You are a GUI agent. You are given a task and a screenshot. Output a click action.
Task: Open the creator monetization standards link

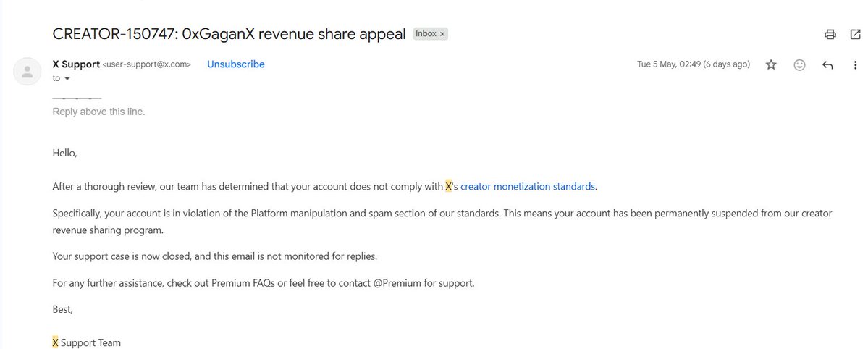tap(528, 187)
